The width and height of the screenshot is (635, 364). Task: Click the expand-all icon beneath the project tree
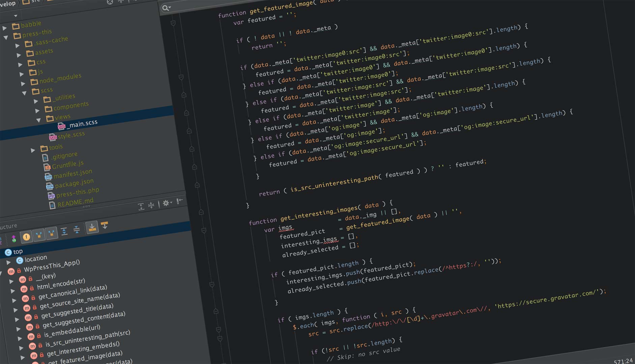tap(141, 207)
